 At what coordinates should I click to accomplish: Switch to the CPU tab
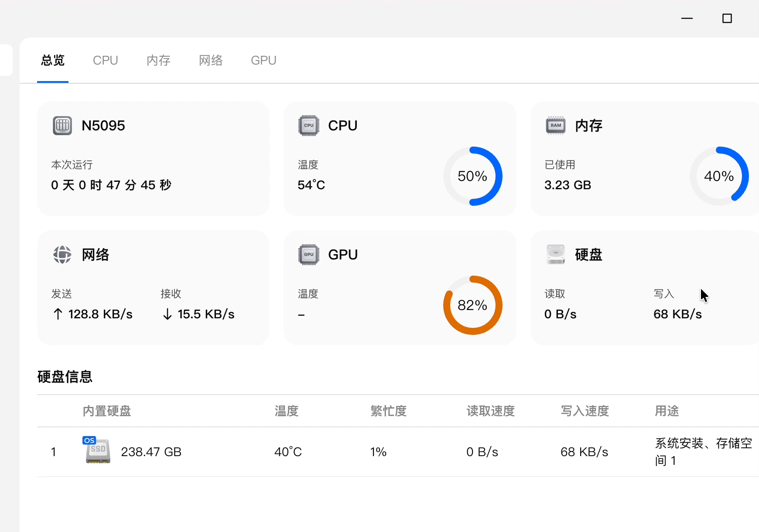pos(106,60)
